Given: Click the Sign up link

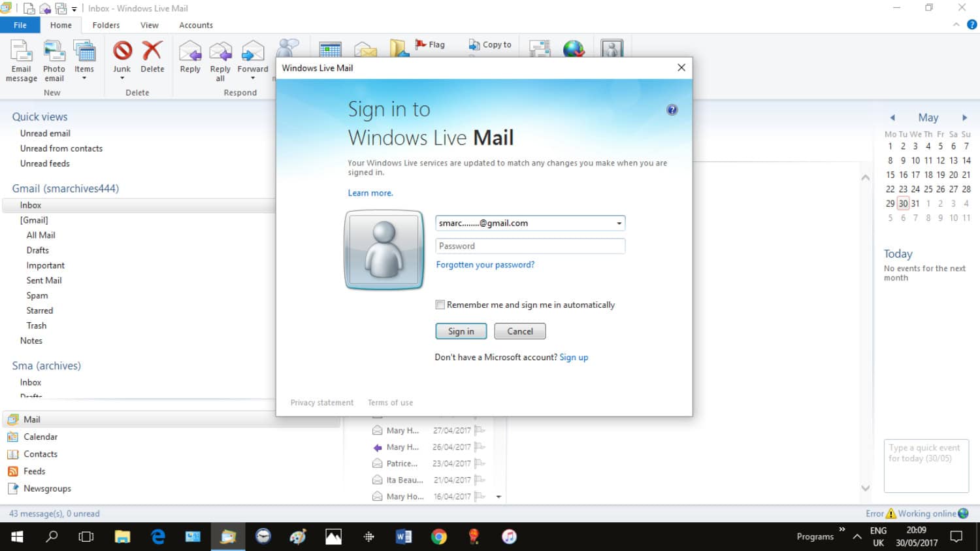Looking at the screenshot, I should click(574, 358).
